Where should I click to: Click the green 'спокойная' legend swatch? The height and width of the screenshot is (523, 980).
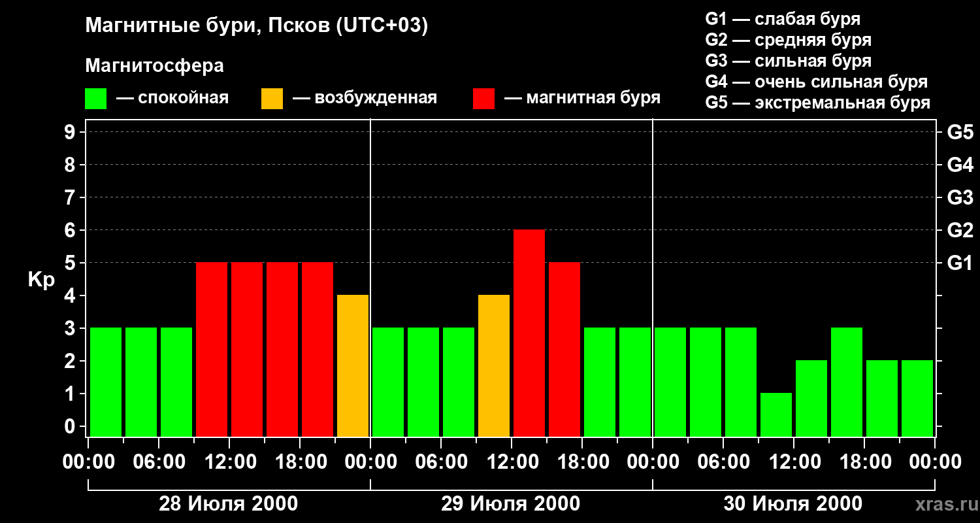click(x=96, y=99)
